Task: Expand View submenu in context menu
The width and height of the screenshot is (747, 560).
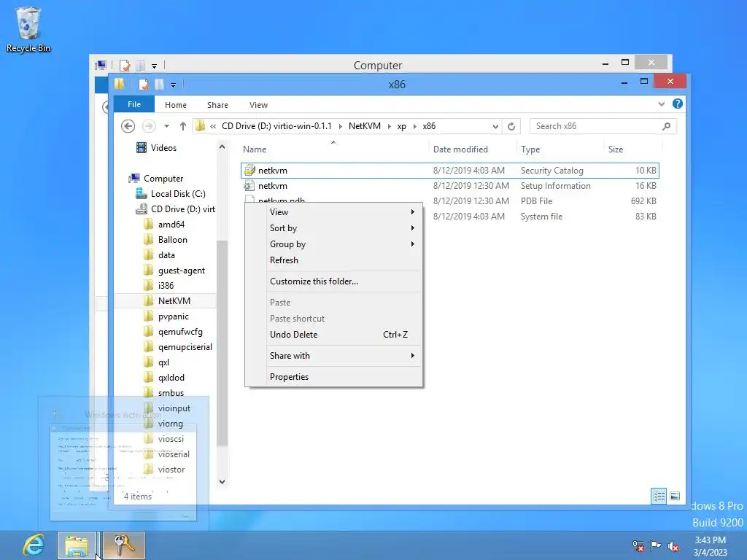Action: click(333, 212)
